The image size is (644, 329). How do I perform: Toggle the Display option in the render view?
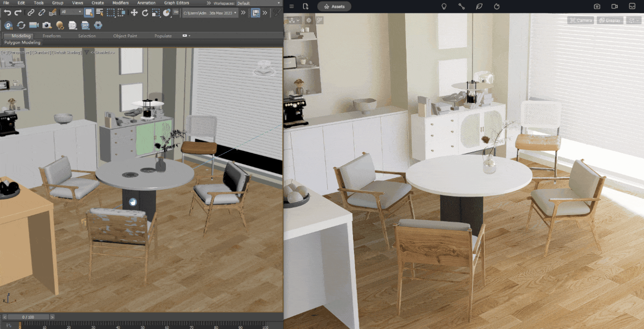pos(610,20)
